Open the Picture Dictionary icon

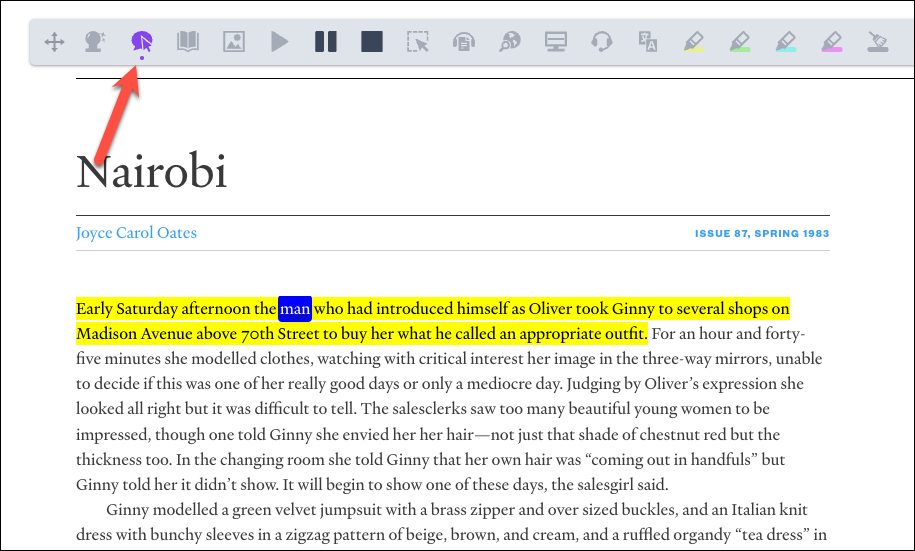(234, 42)
